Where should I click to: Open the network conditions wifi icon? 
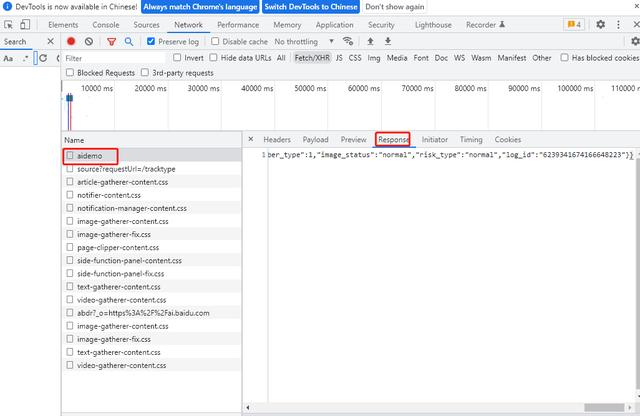pyautogui.click(x=348, y=42)
